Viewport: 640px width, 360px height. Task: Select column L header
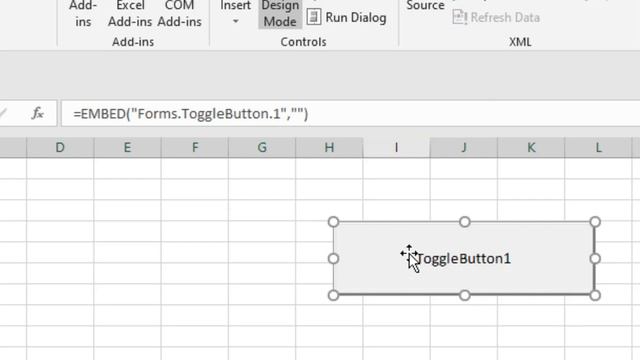[598, 147]
